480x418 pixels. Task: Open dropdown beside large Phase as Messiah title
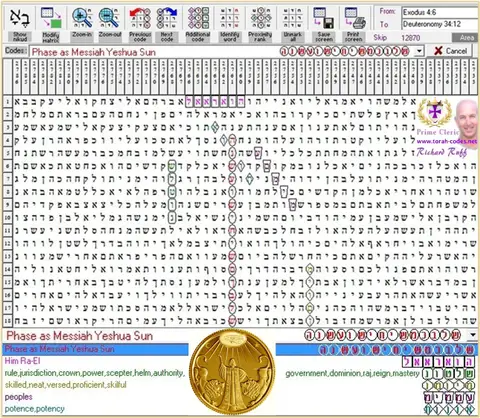pyautogui.click(x=473, y=335)
